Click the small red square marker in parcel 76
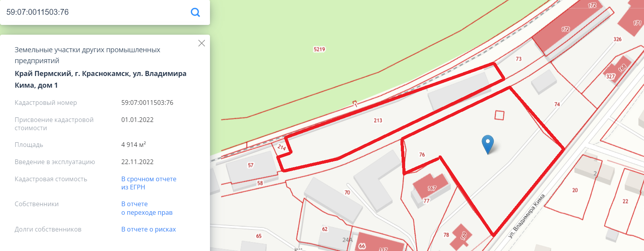 click(499, 115)
